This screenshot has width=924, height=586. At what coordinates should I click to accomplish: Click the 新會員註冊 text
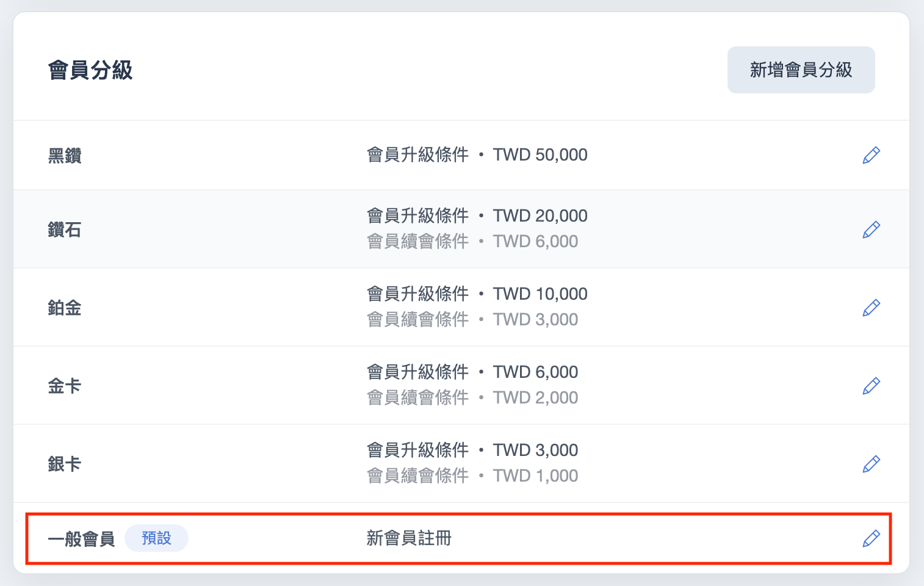pyautogui.click(x=409, y=538)
